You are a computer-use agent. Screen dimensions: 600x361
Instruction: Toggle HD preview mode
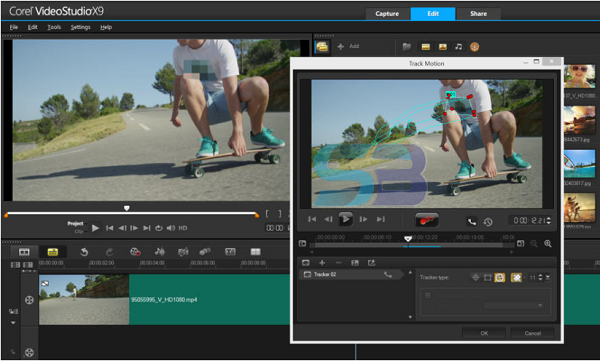[x=183, y=228]
